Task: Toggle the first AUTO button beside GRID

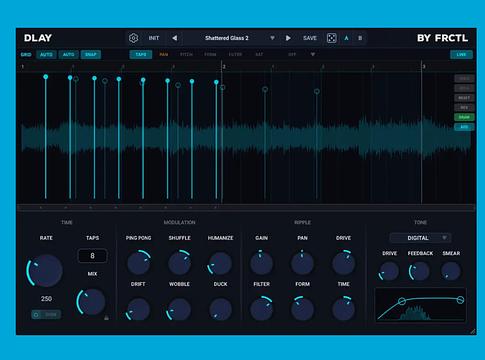Action: pos(46,54)
